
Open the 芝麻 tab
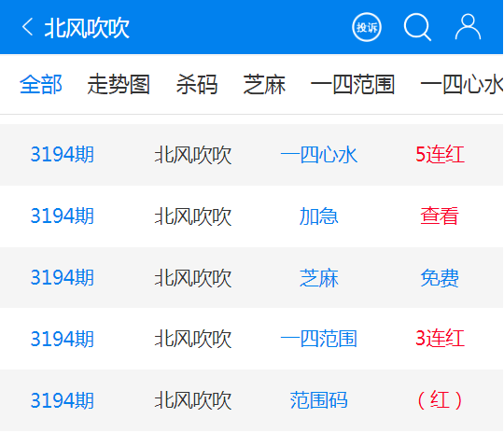tap(264, 85)
